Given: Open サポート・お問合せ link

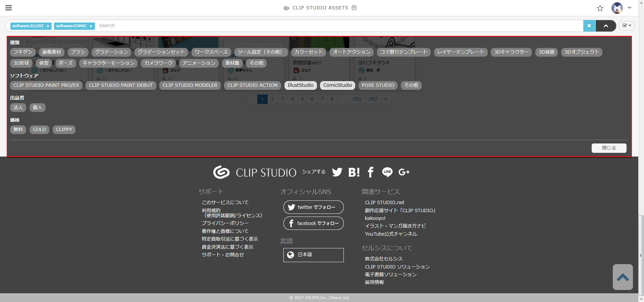Looking at the screenshot, I should click(223, 255).
